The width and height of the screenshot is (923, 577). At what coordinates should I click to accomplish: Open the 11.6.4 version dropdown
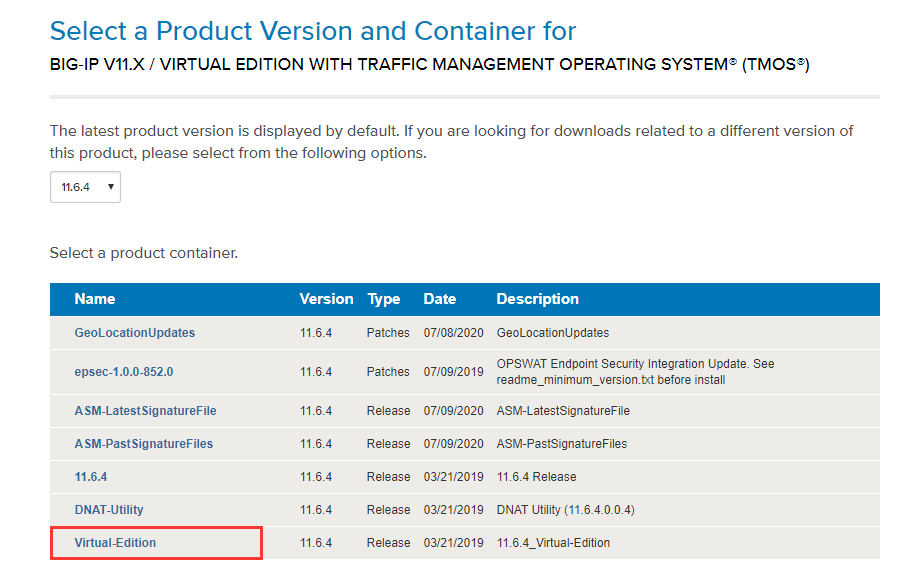pos(85,187)
